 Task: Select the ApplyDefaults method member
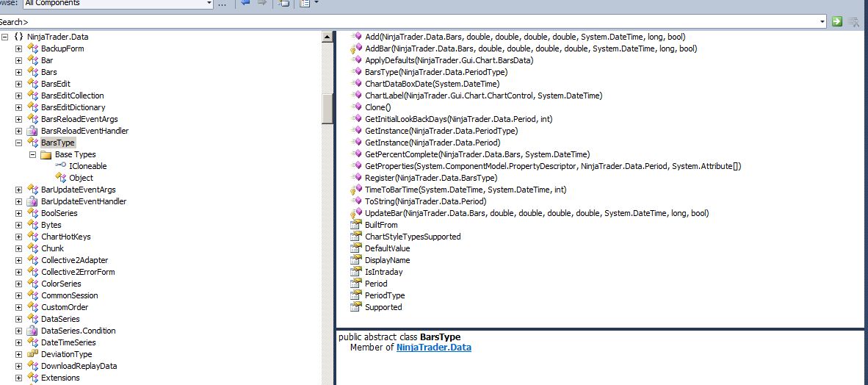(449, 60)
